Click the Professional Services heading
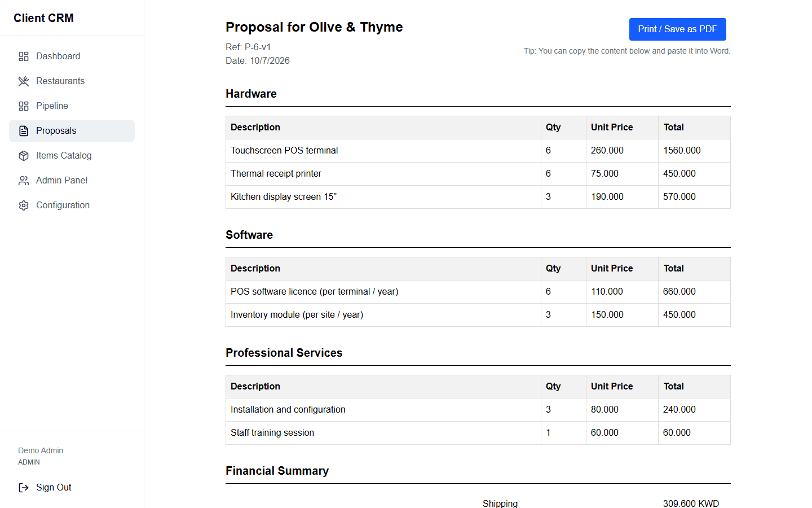This screenshot has width=812, height=508. click(x=284, y=353)
